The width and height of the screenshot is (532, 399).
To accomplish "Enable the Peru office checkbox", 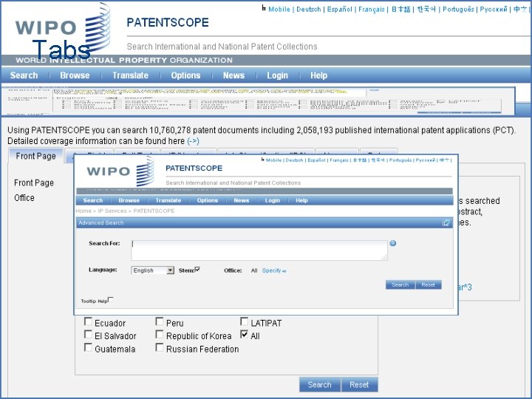I will click(160, 321).
